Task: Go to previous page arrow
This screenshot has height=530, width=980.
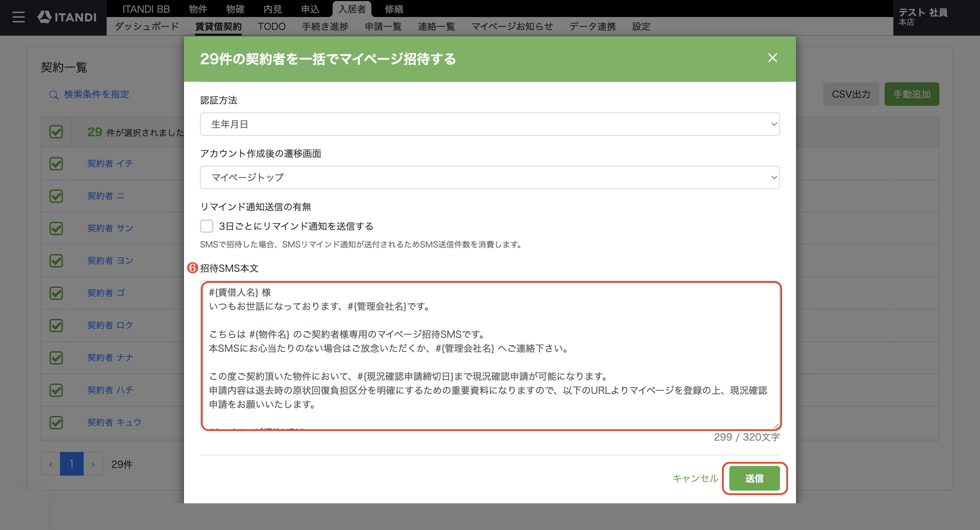Action: [x=51, y=464]
